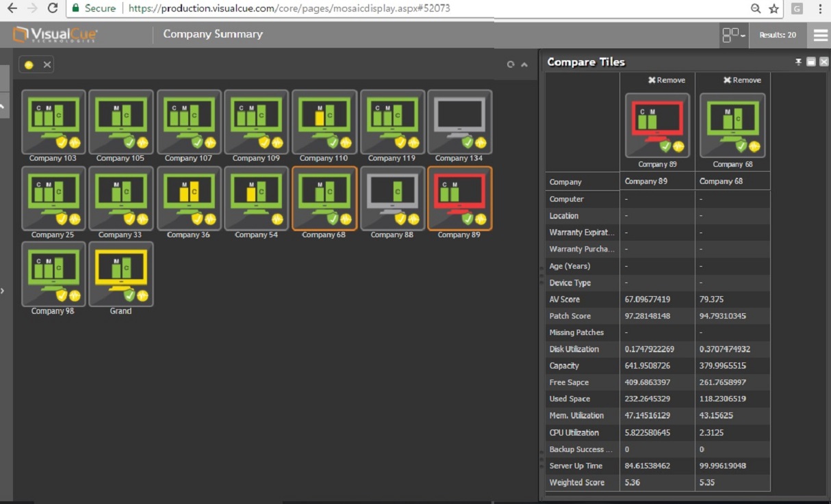Pin the Compare Tiles panel
Image resolution: width=831 pixels, height=504 pixels.
point(798,62)
